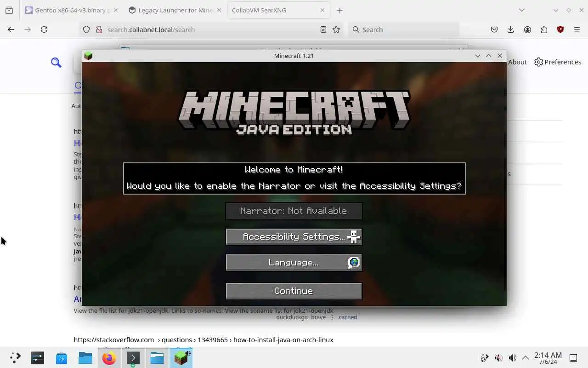Click the accessibility figure icon on the Accessibility Settings button
Viewport: 588px width, 368px height.
(x=354, y=237)
